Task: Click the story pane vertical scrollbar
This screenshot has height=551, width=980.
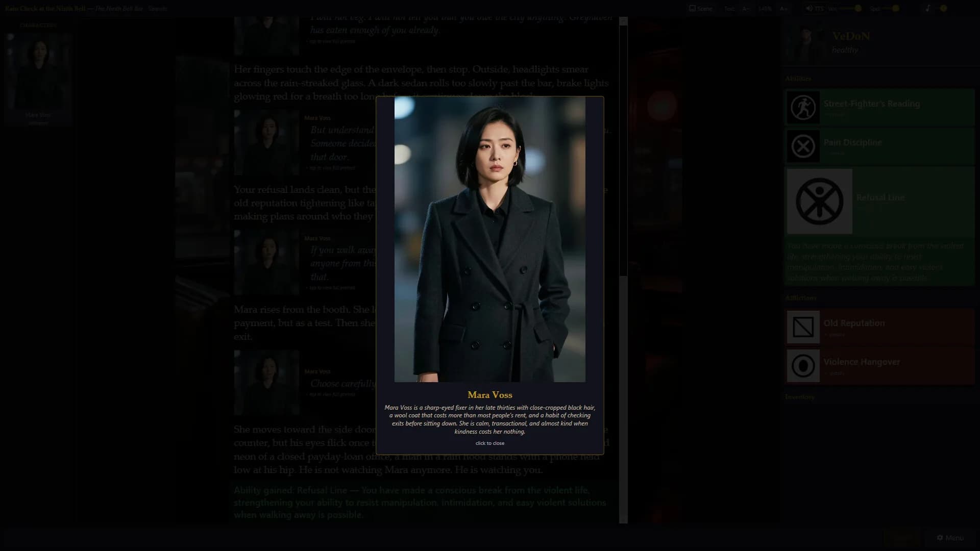Action: [623, 270]
